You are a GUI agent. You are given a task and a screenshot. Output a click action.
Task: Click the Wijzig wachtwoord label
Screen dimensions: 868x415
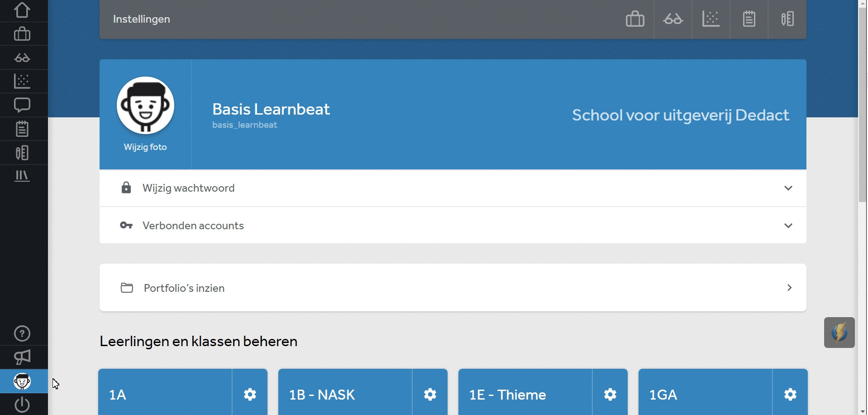pos(189,188)
